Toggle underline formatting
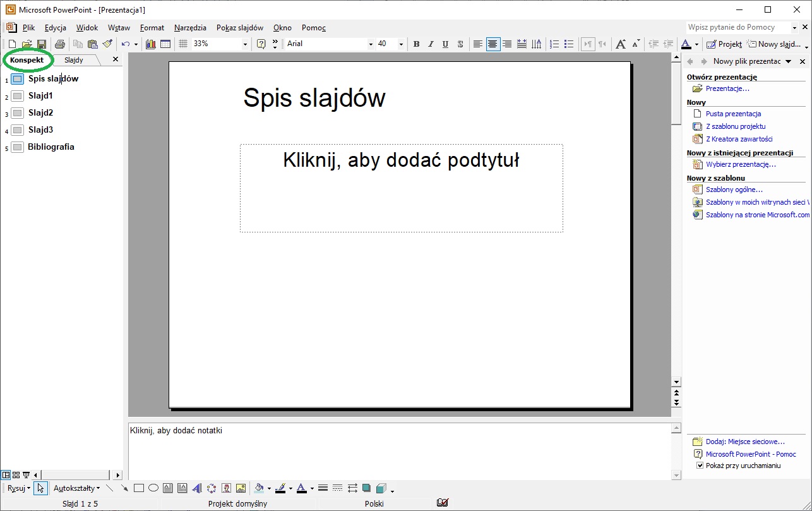 click(x=445, y=44)
